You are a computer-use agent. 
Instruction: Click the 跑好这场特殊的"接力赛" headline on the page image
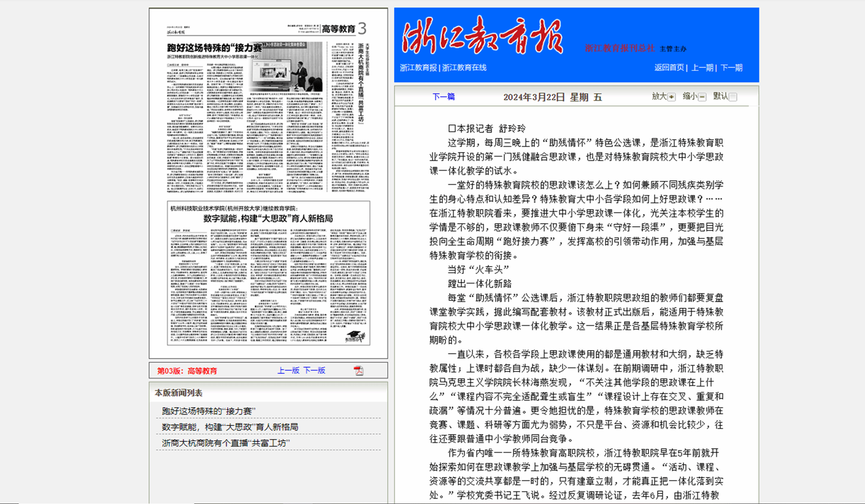tap(215, 47)
